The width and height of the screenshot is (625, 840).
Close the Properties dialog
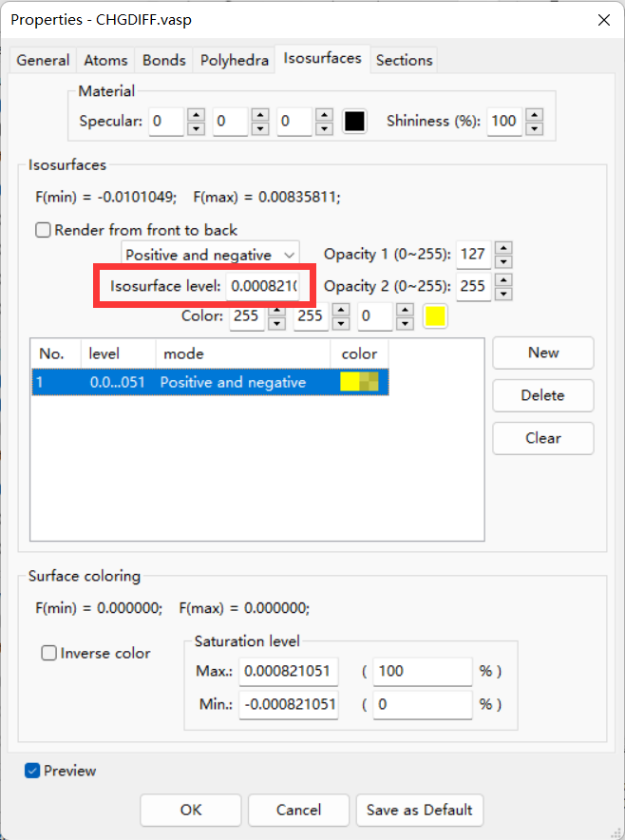pyautogui.click(x=603, y=20)
